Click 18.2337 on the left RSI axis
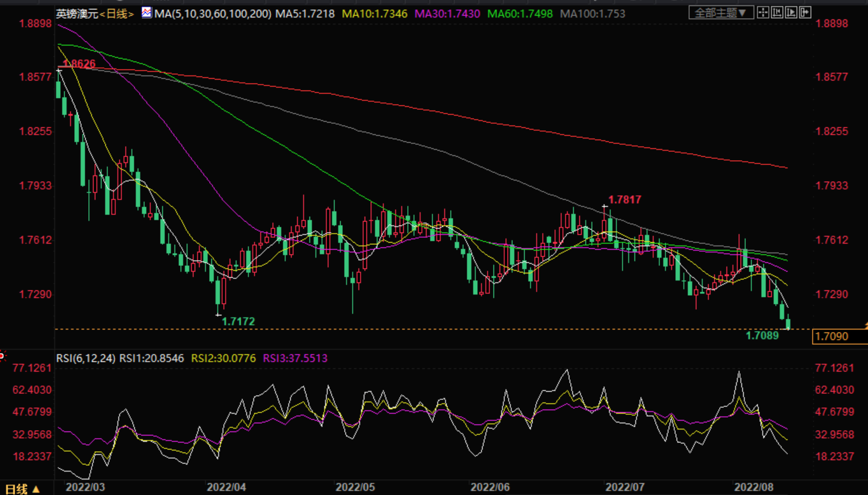This screenshot has height=495, width=868. (33, 456)
